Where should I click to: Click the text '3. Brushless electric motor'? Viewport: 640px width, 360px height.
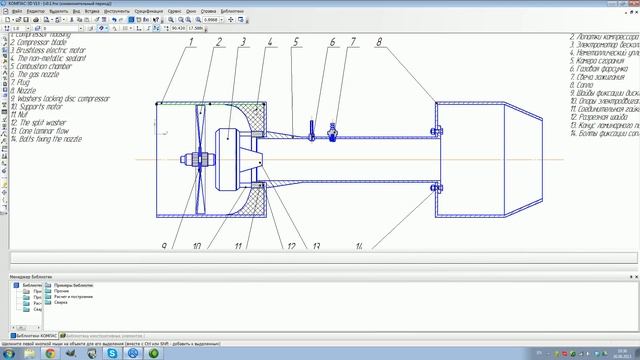point(48,50)
